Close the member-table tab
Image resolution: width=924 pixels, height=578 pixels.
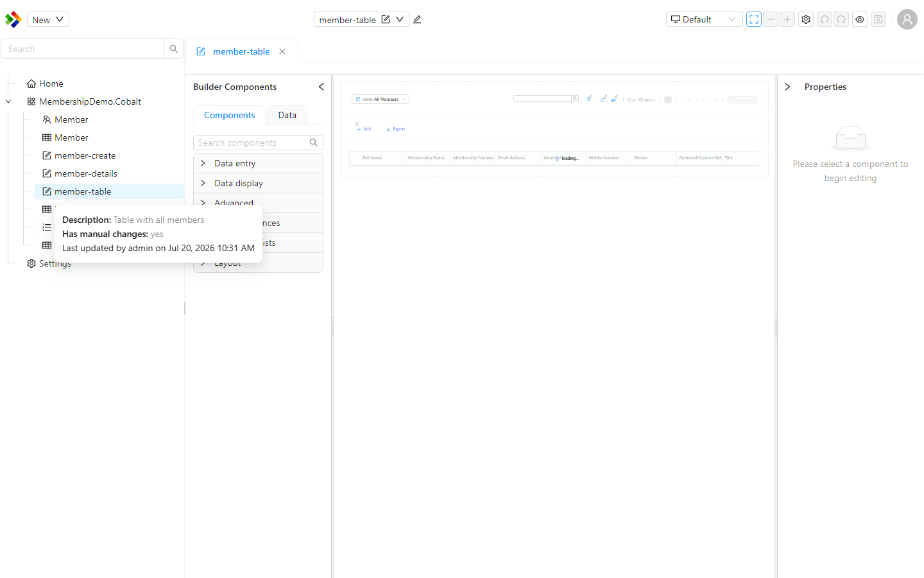(282, 51)
